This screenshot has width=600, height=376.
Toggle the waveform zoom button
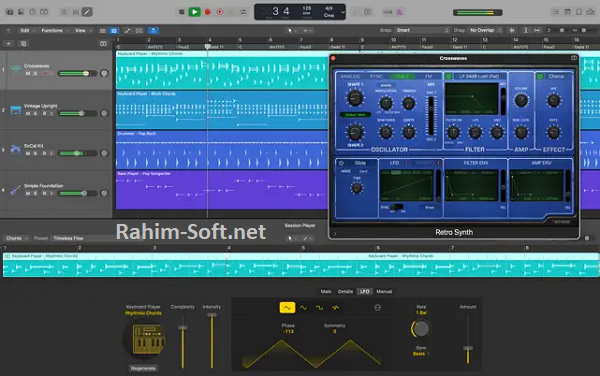point(512,30)
